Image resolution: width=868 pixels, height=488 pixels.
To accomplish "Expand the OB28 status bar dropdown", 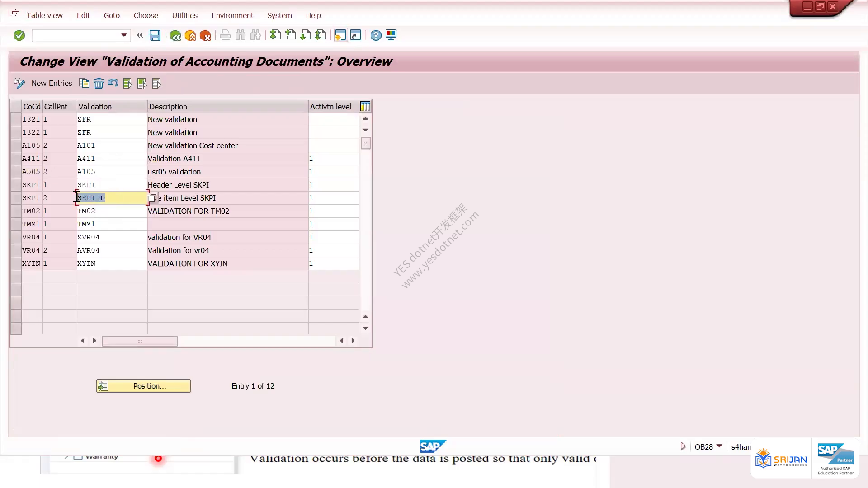I will coord(719,446).
